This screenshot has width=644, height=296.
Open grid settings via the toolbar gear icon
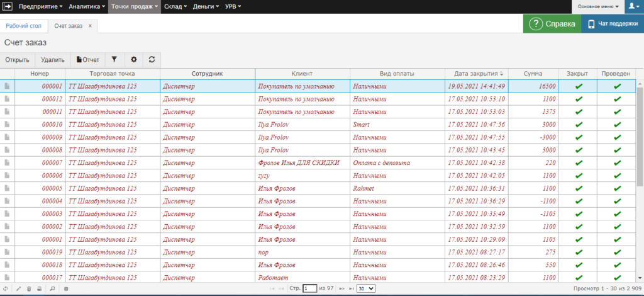coord(133,60)
